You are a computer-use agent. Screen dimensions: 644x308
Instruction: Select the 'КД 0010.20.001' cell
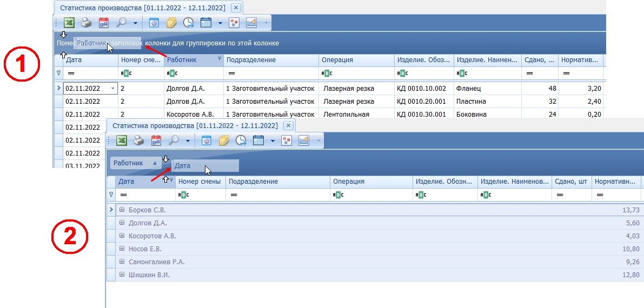pyautogui.click(x=424, y=102)
